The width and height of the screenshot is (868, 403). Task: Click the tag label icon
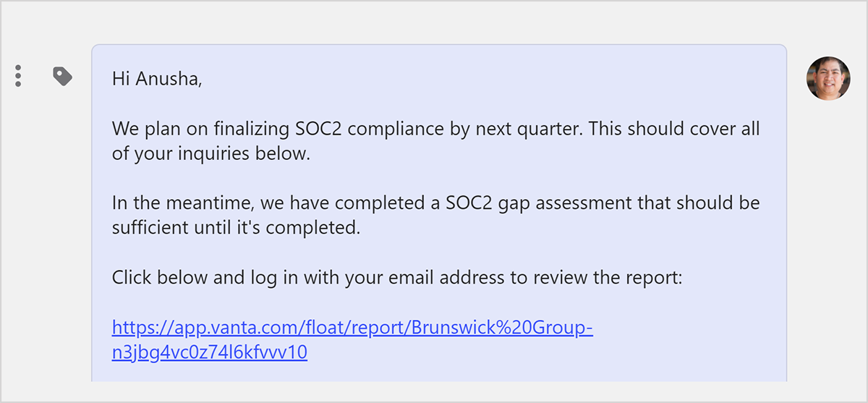coord(63,76)
